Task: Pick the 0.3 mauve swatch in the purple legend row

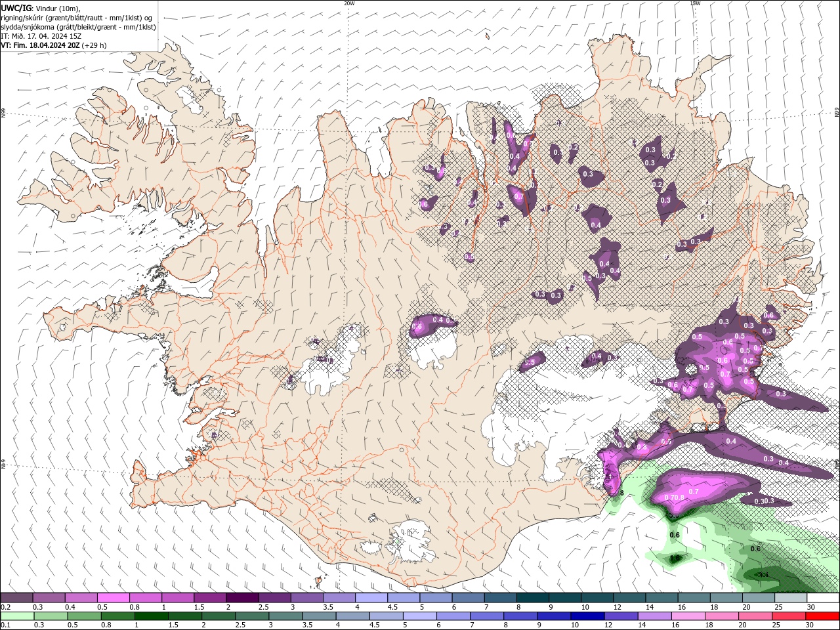Action: [x=49, y=598]
